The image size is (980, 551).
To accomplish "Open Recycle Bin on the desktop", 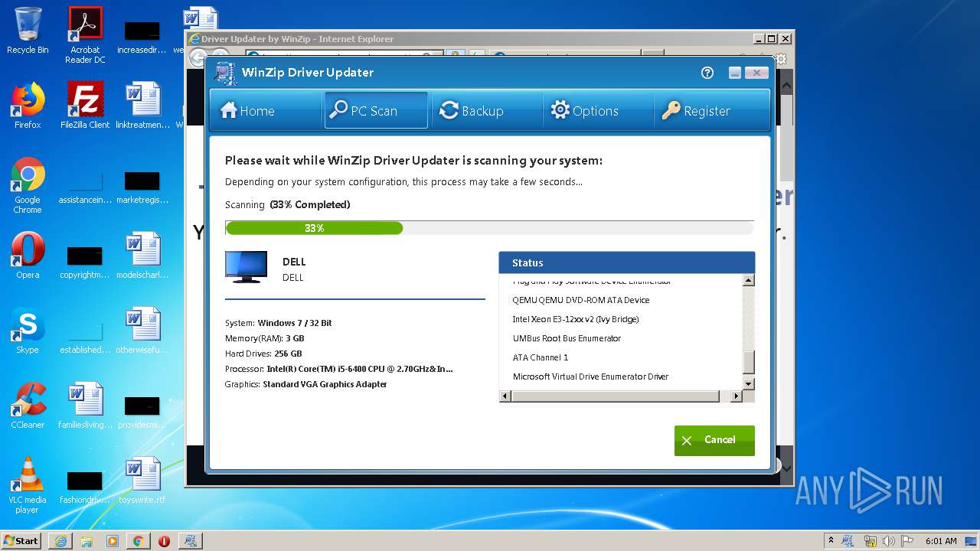I will pyautogui.click(x=28, y=31).
